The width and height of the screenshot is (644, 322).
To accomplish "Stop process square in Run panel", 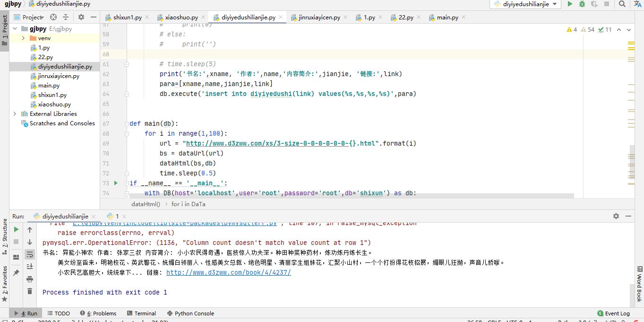I will (x=17, y=242).
